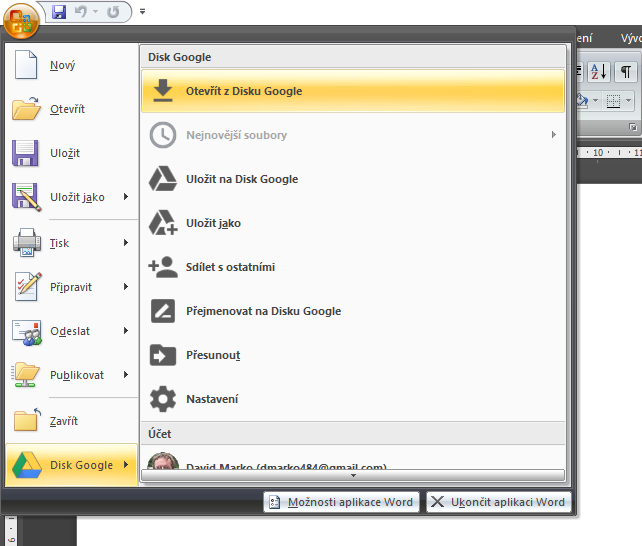This screenshot has height=546, width=642.
Task: Click the new blank page icon
Action: (26, 65)
